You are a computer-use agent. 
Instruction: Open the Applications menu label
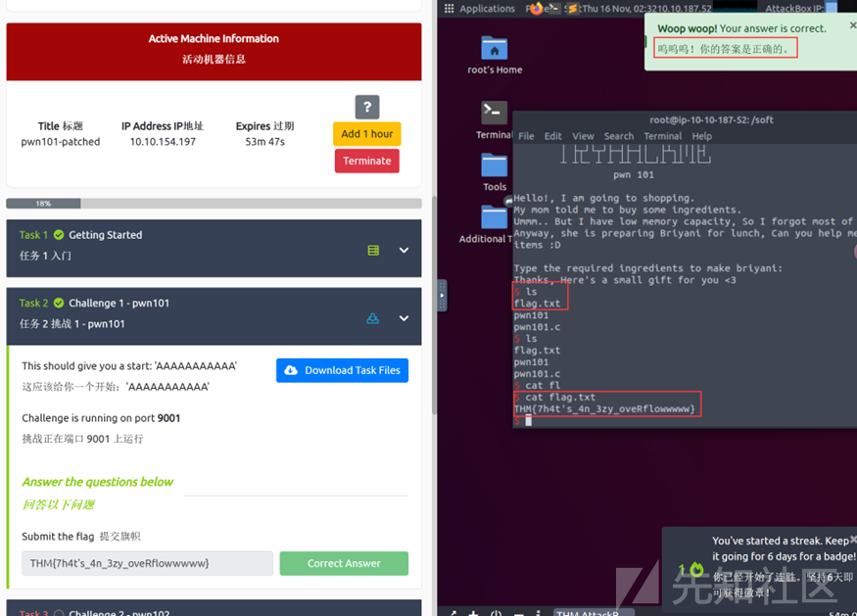pyautogui.click(x=487, y=8)
